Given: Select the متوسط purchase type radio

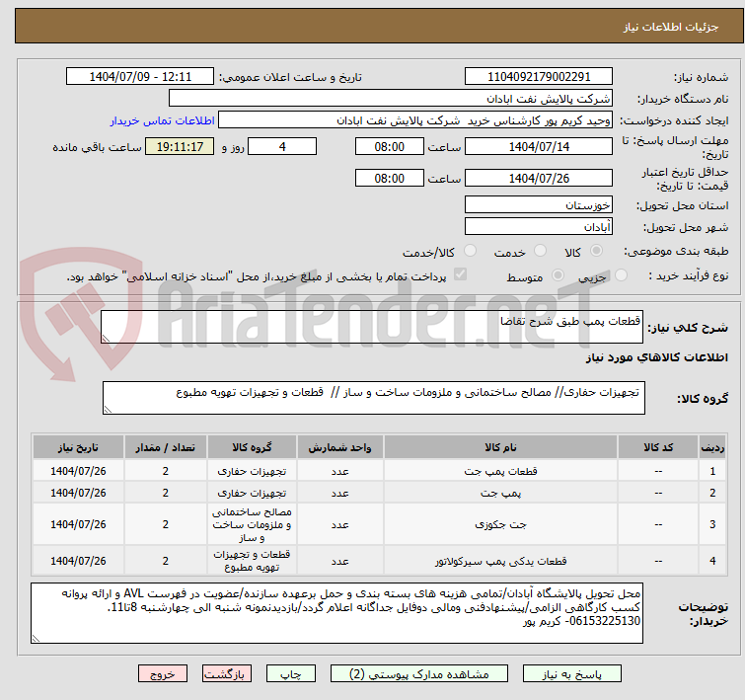Looking at the screenshot, I should (x=558, y=274).
